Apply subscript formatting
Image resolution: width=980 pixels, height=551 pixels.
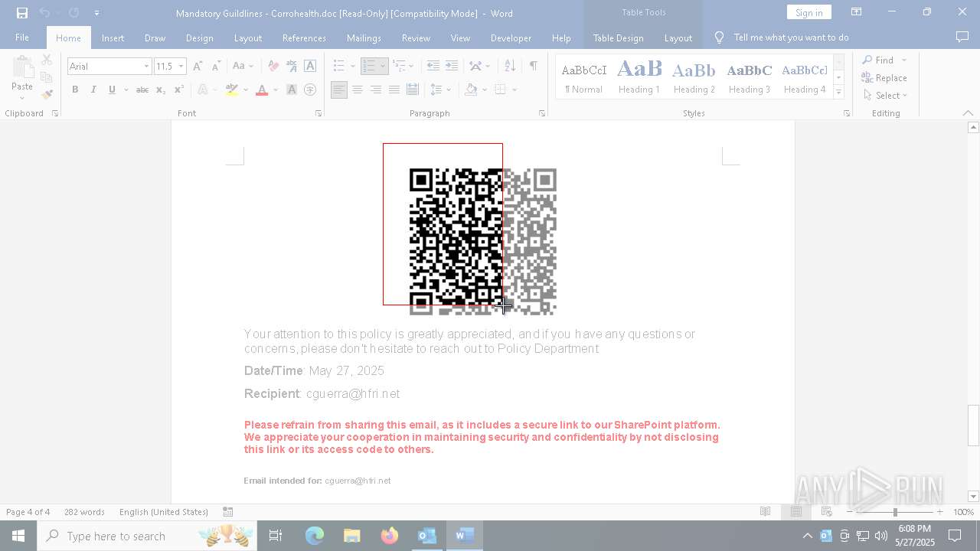[x=160, y=90]
